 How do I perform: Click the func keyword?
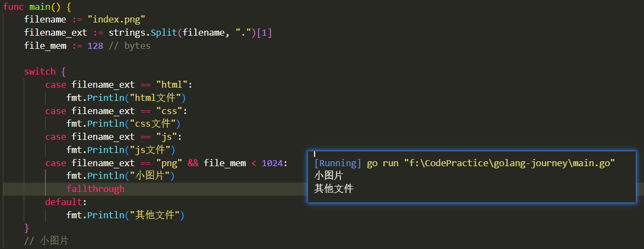pyautogui.click(x=13, y=6)
